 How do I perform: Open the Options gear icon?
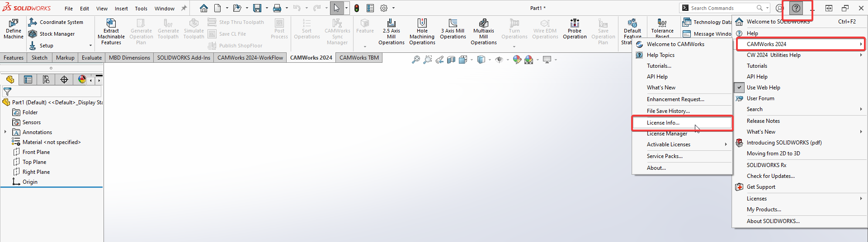coord(384,8)
